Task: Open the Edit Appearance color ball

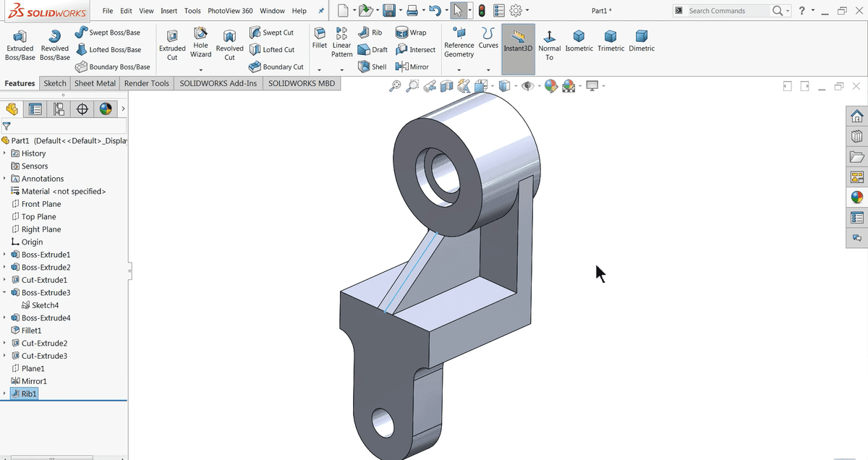Action: tap(551, 86)
